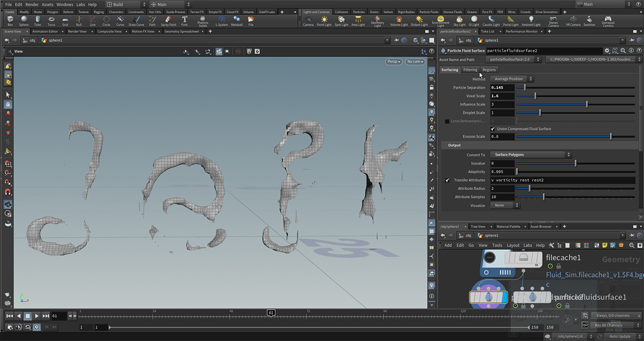Select the Spray Paint shelf tool
Viewport: 644px width, 341px height.
tap(168, 21)
